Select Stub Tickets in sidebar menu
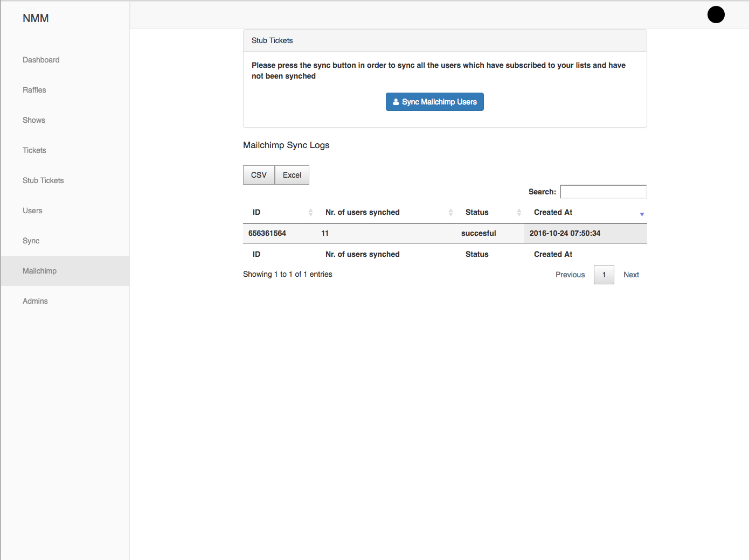The width and height of the screenshot is (749, 560). [x=43, y=180]
